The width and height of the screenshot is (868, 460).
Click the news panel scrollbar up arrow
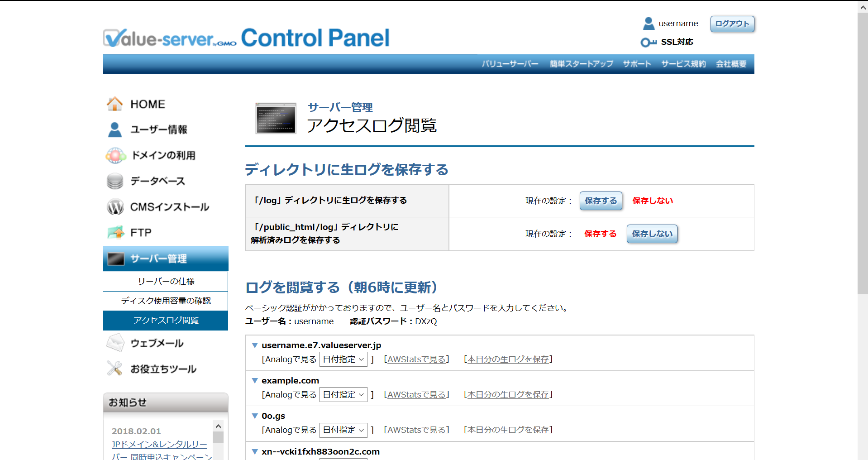218,426
